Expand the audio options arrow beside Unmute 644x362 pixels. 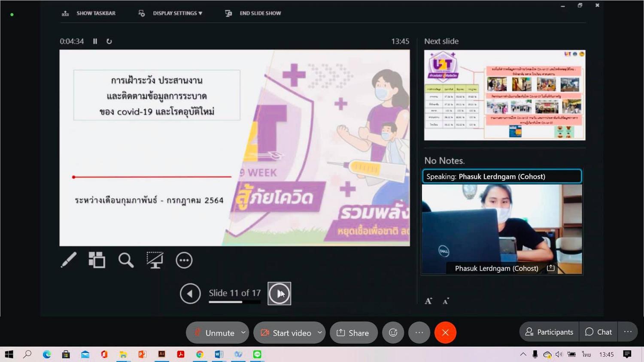tap(243, 333)
